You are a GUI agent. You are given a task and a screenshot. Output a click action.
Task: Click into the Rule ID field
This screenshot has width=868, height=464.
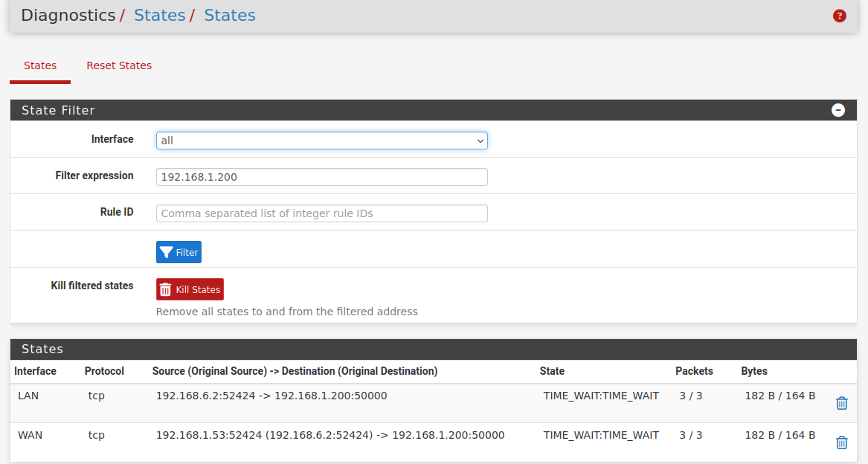tap(321, 213)
